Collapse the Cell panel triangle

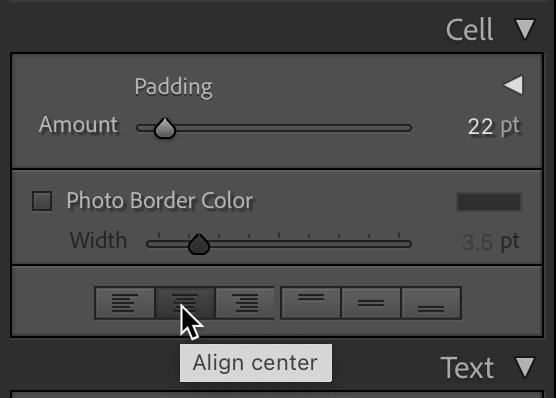tap(525, 29)
